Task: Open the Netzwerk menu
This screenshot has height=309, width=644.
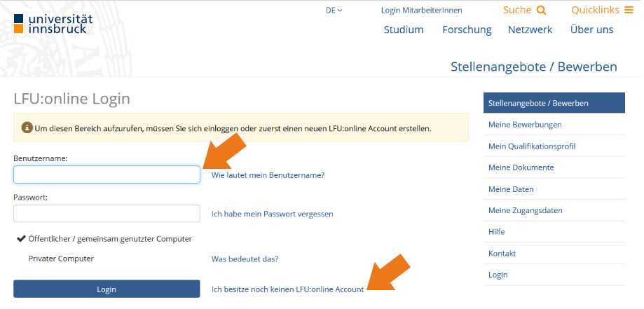Action: click(530, 29)
